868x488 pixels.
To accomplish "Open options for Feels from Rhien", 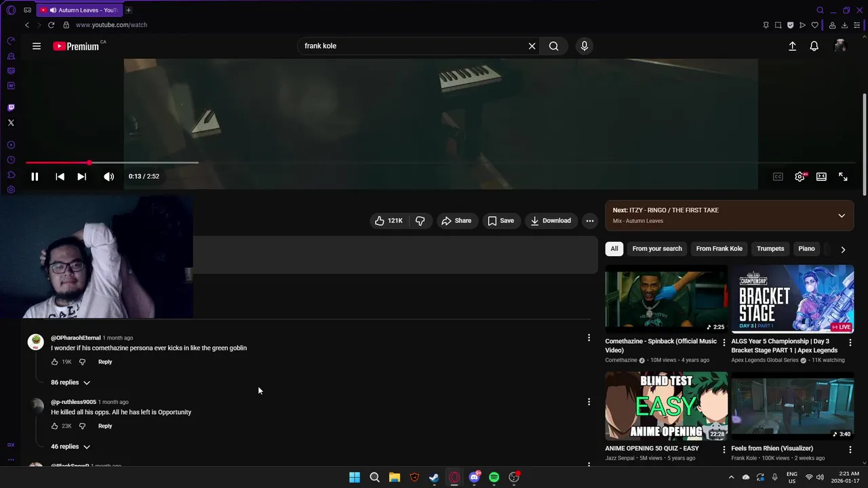I will [850, 449].
